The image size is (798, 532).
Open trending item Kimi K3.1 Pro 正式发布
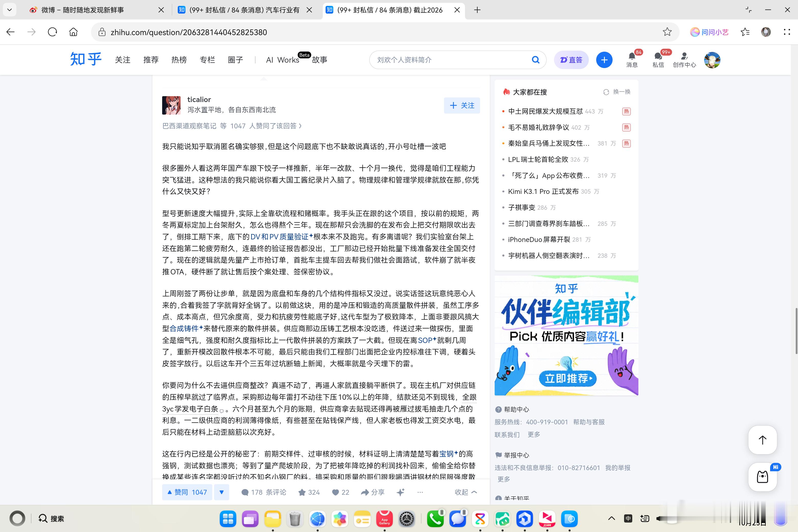(543, 191)
